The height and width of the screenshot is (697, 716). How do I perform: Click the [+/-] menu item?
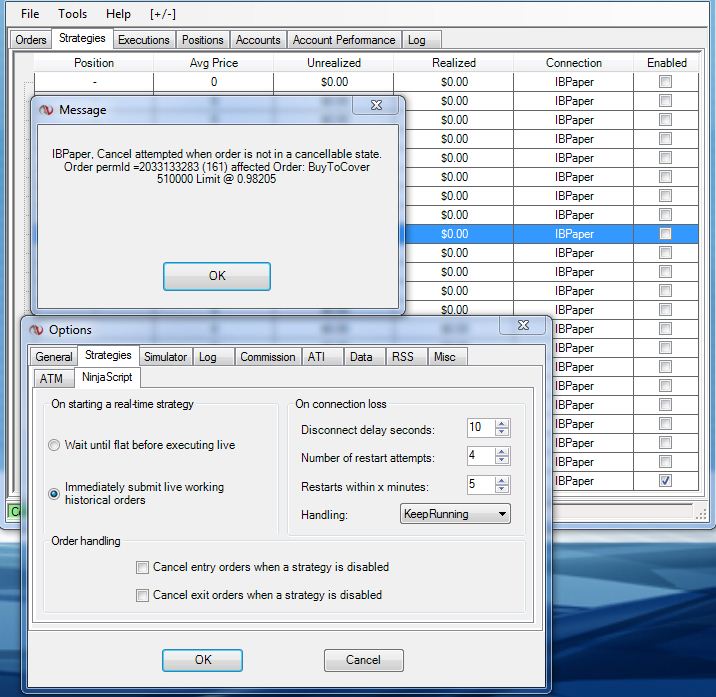[163, 14]
